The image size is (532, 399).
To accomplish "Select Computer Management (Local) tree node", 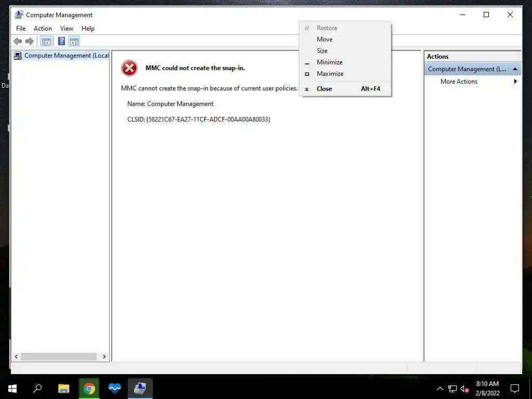I will (61, 56).
